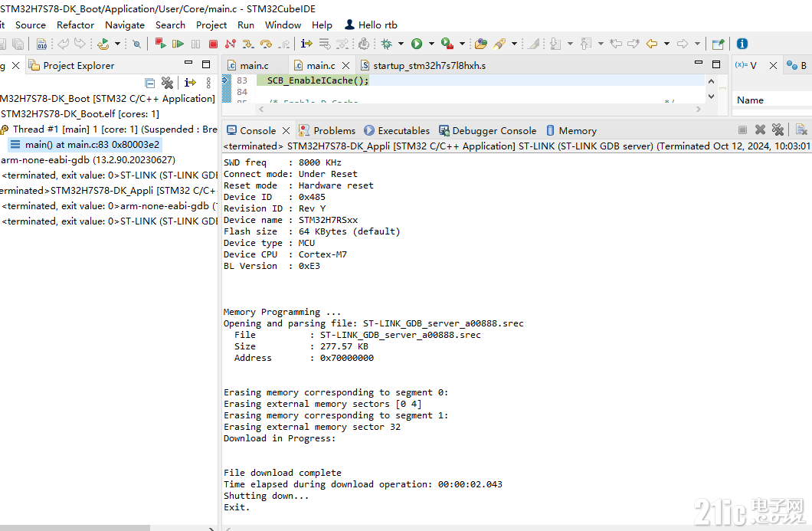
Task: Click the editor horizontal scrollbar left arrow
Action: (261, 109)
